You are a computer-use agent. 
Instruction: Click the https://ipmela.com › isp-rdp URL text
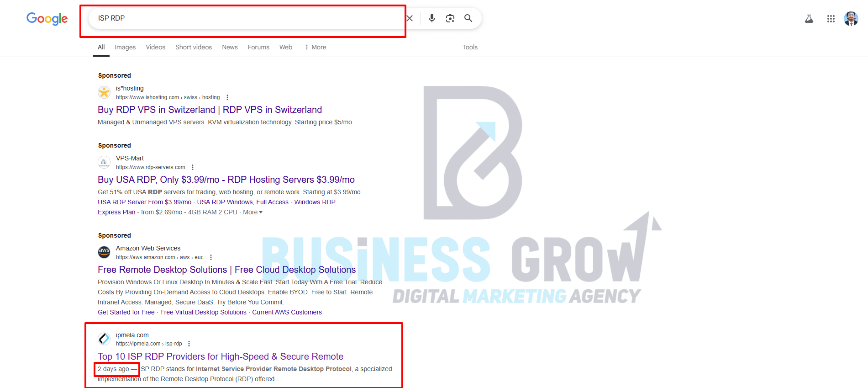(x=149, y=344)
